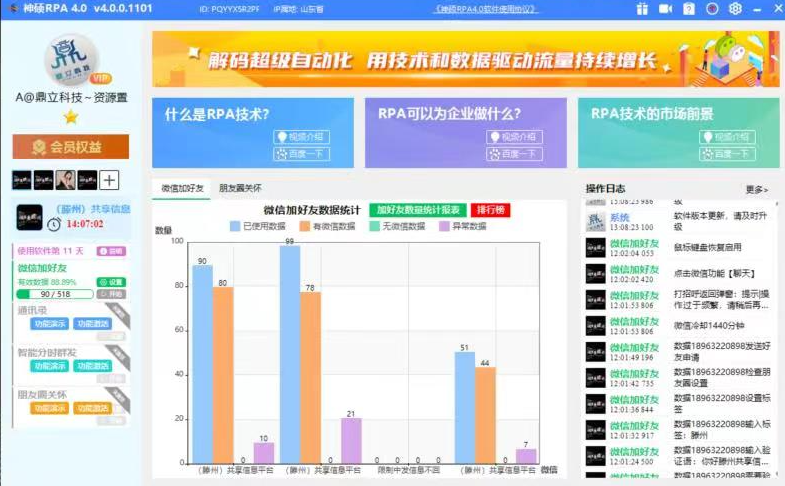Click the blue chart bar labeled 99
Viewport: 785px width, 486px height.
click(290, 354)
